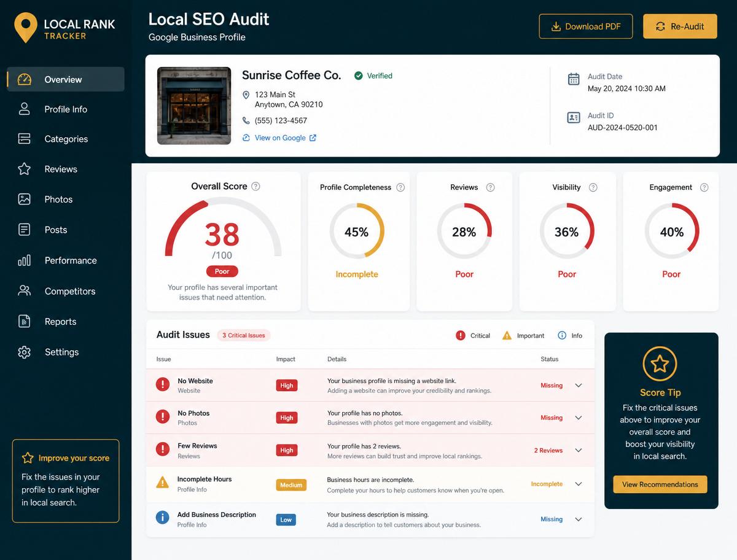Click the Audit ID AUD-2024-0520-001 value
Screen dimensions: 737x560
coord(623,128)
